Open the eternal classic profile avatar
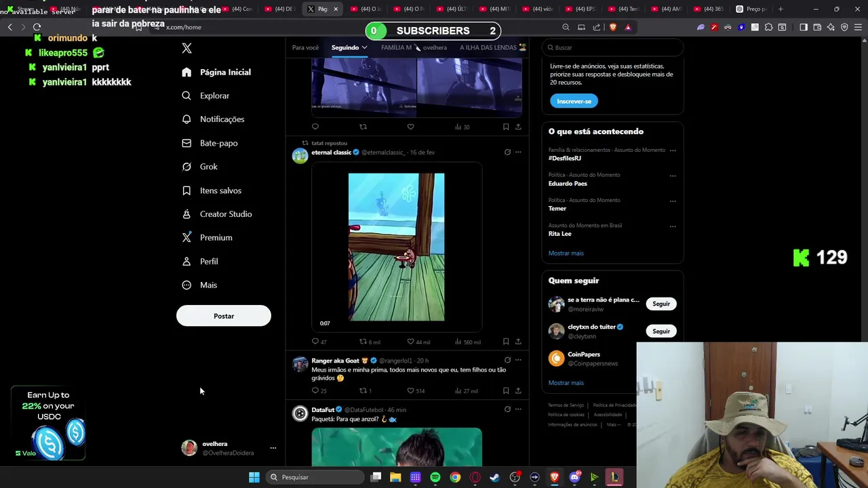868x488 pixels. [300, 156]
